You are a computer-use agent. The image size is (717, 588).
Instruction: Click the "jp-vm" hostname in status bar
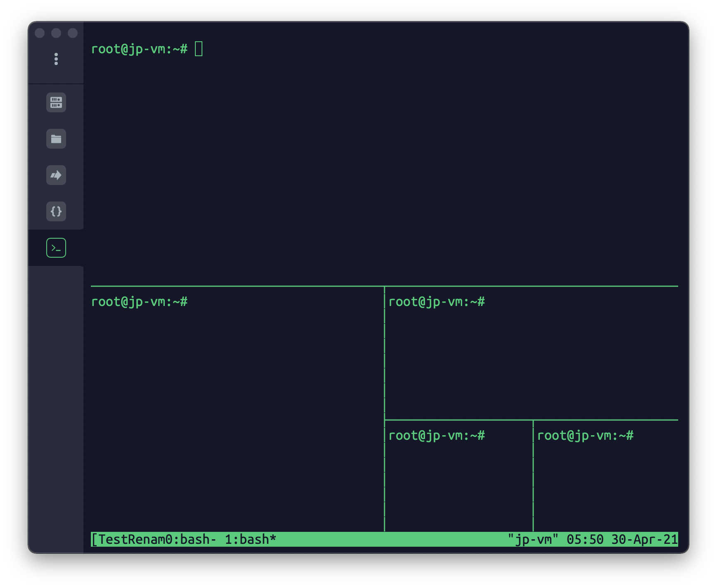[x=533, y=539]
